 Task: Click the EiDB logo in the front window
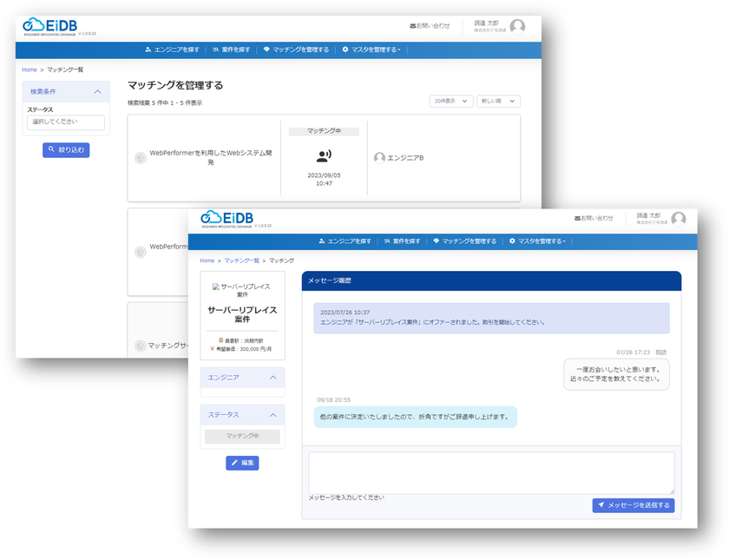coord(227,219)
